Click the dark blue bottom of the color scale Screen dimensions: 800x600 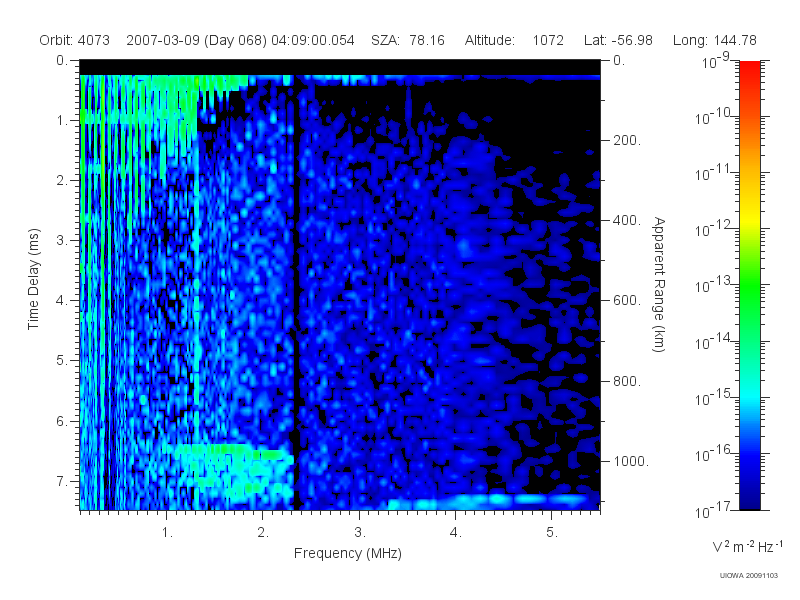click(x=749, y=500)
